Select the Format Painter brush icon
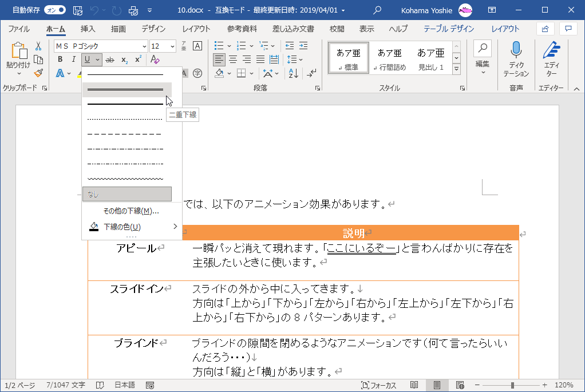This screenshot has height=392, width=585. pyautogui.click(x=38, y=73)
